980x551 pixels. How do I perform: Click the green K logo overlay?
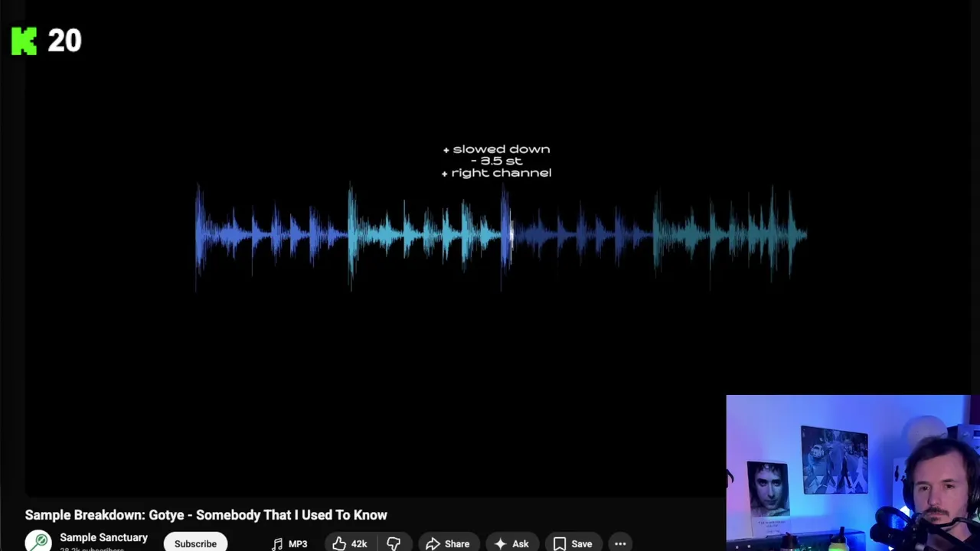(24, 41)
